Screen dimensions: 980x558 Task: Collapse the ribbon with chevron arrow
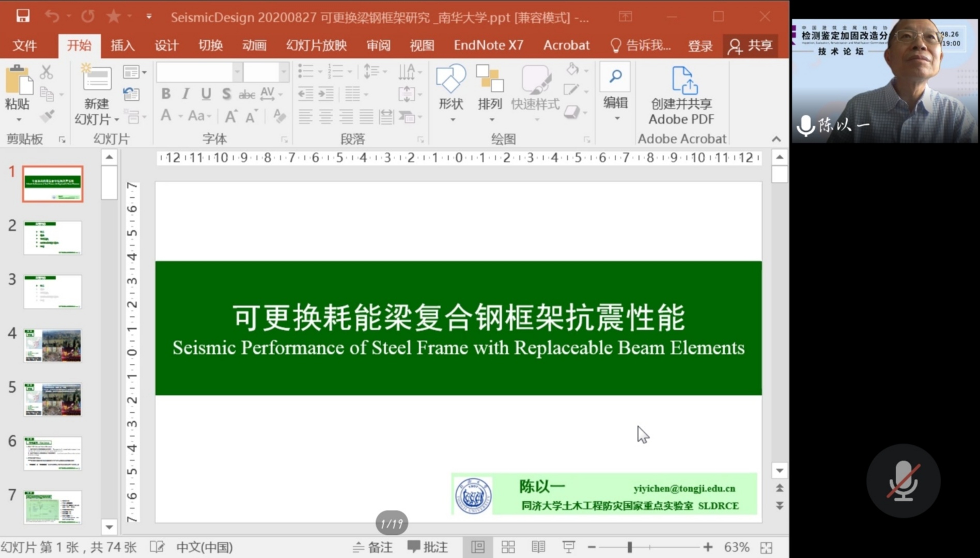(776, 139)
